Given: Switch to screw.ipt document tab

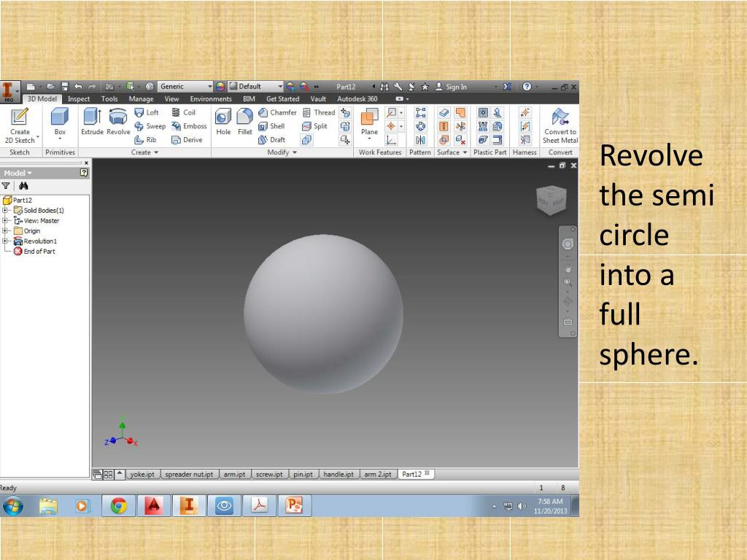Looking at the screenshot, I should (x=269, y=474).
